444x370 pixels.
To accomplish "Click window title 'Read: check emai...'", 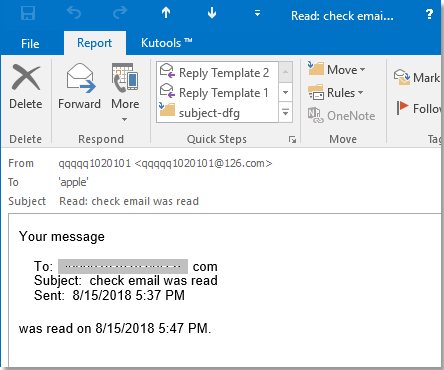I will (342, 16).
